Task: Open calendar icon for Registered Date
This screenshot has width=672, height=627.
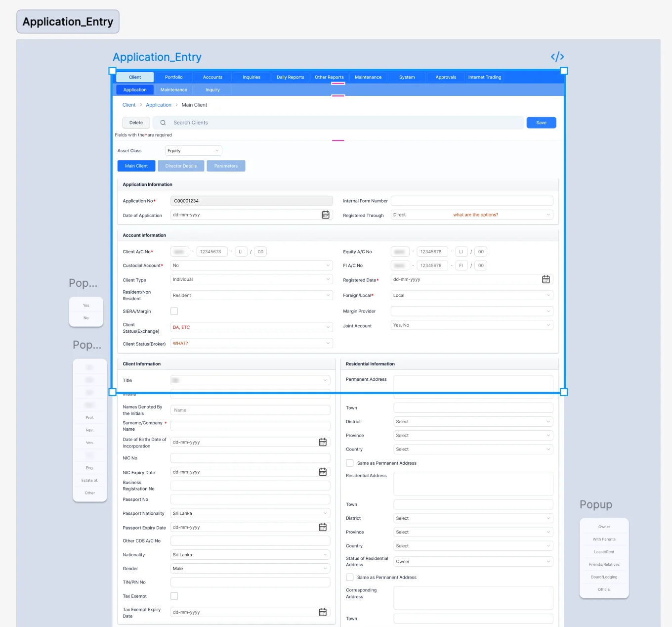Action: [546, 279]
